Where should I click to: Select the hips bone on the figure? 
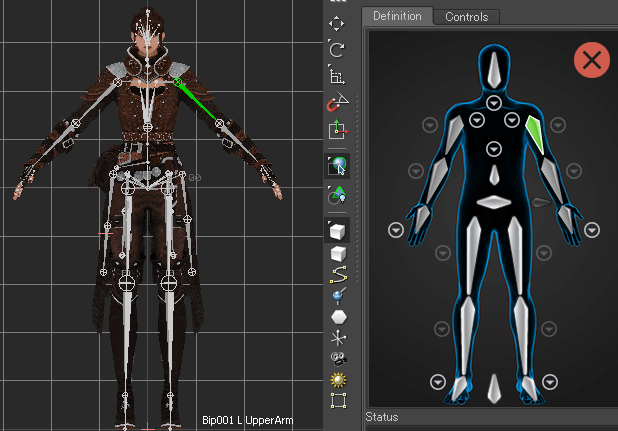click(494, 203)
